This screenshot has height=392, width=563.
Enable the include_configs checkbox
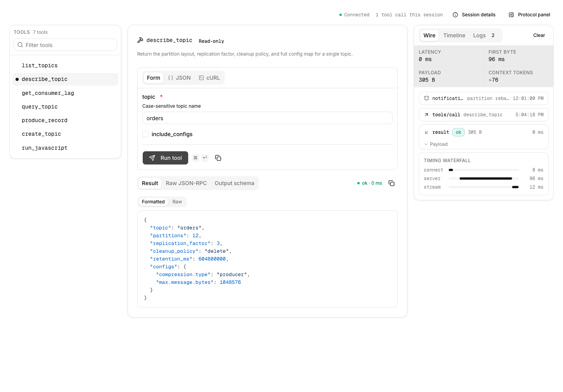145,134
